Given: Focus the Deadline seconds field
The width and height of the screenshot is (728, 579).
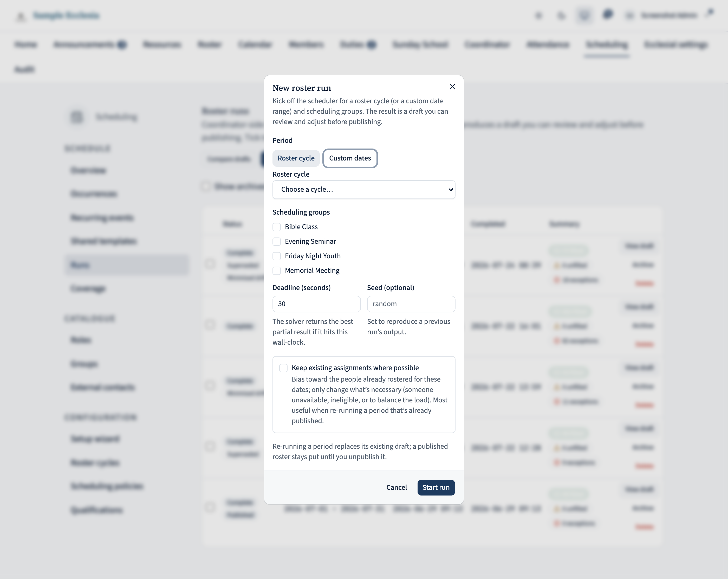Looking at the screenshot, I should pos(316,304).
